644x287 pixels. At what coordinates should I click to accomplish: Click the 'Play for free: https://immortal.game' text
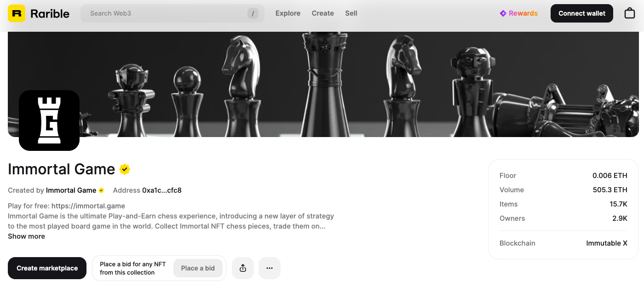66,206
